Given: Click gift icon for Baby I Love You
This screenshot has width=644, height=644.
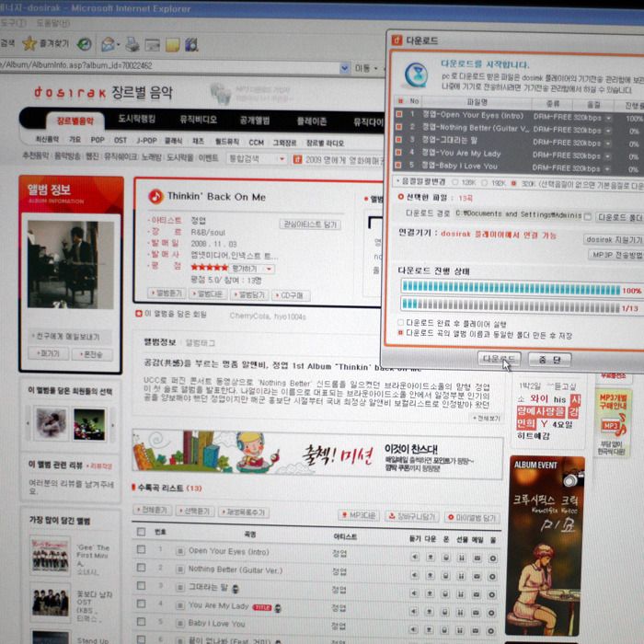Looking at the screenshot, I should [460, 630].
